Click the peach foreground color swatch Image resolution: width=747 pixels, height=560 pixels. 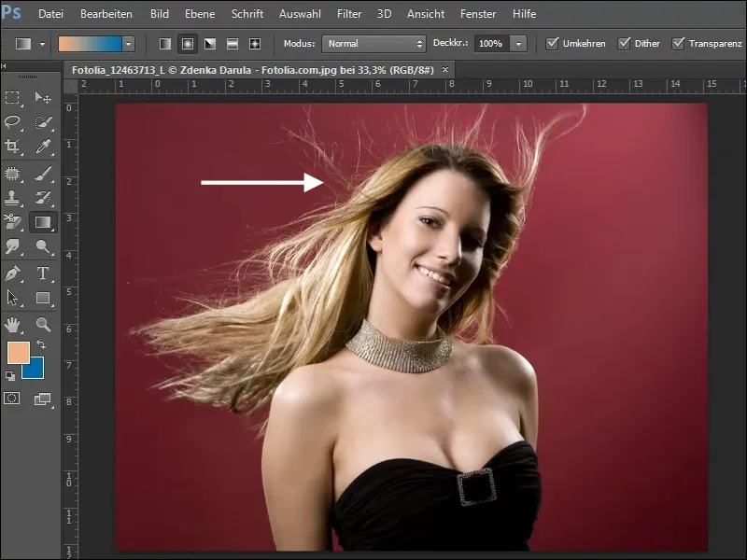pos(18,353)
